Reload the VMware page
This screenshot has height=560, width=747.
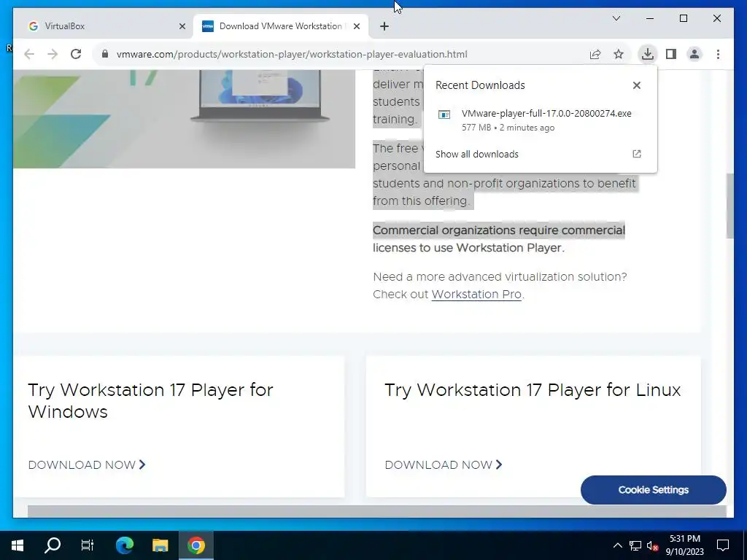[76, 54]
